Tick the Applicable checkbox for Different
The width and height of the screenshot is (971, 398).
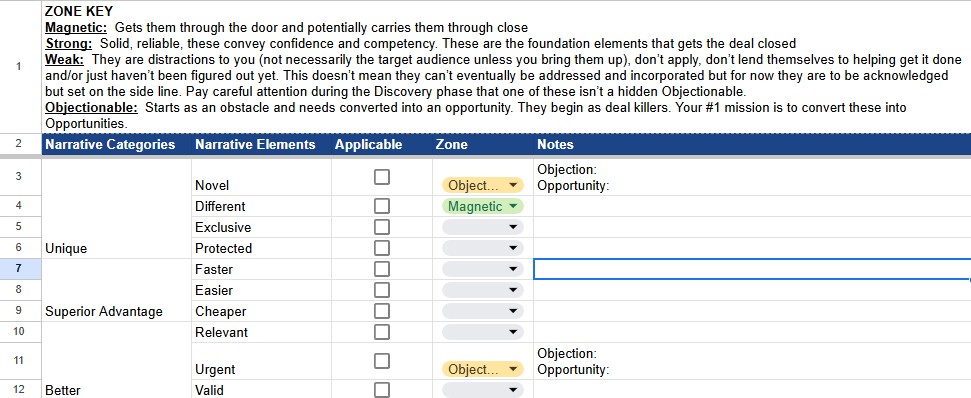coord(382,206)
